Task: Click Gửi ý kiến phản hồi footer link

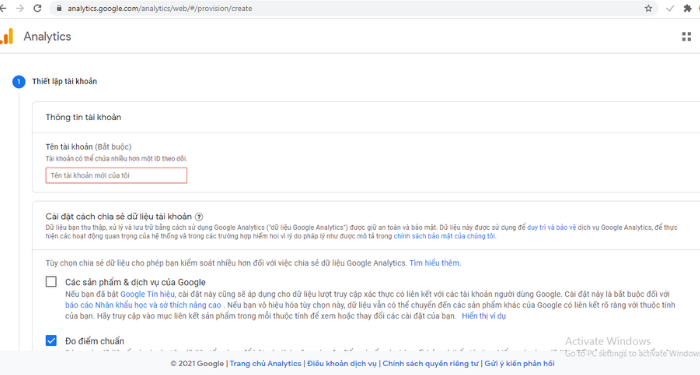Action: [520, 363]
